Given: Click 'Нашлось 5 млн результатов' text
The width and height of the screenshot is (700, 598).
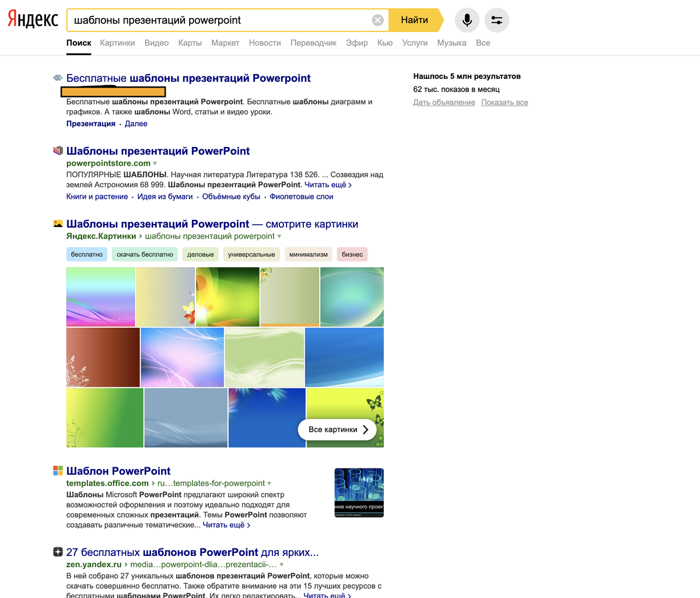Looking at the screenshot, I should pyautogui.click(x=467, y=76).
